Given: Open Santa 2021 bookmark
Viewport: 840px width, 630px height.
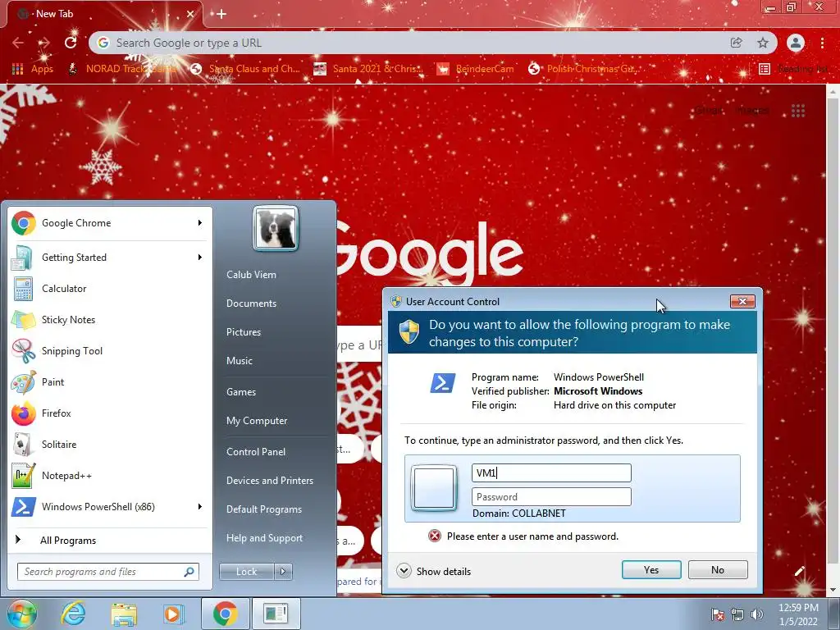Looking at the screenshot, I should 368,69.
